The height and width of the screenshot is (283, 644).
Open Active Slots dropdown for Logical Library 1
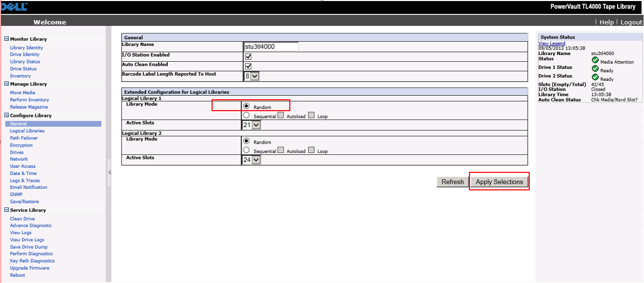click(252, 125)
